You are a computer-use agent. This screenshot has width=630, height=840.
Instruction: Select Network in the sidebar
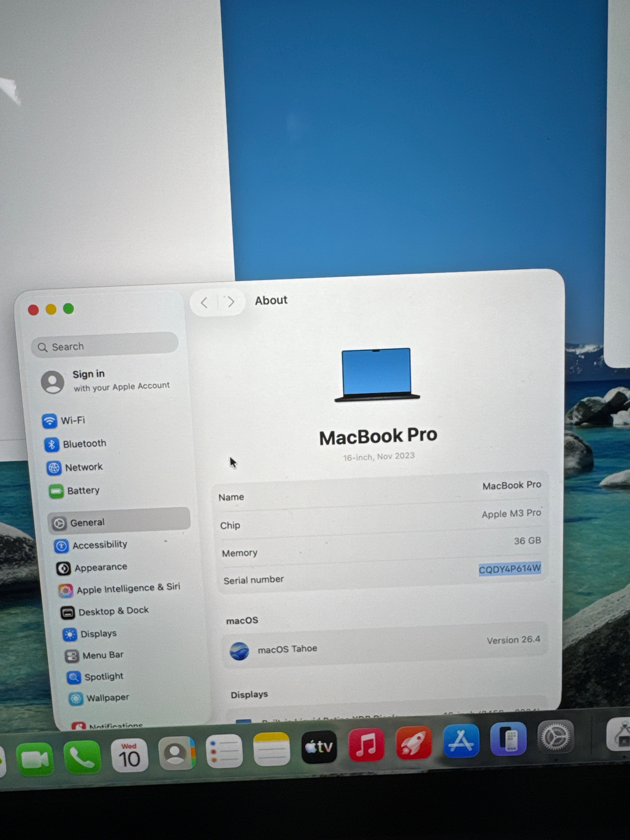coord(74,467)
